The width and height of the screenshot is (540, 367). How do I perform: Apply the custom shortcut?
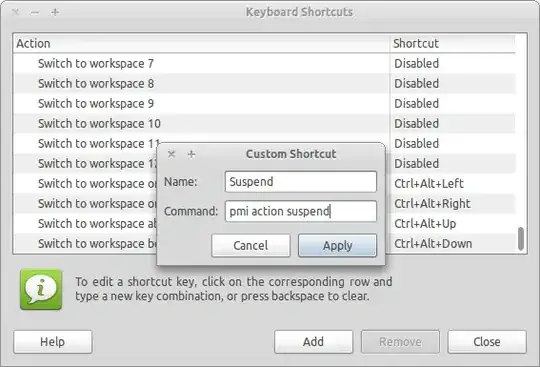[x=338, y=245]
